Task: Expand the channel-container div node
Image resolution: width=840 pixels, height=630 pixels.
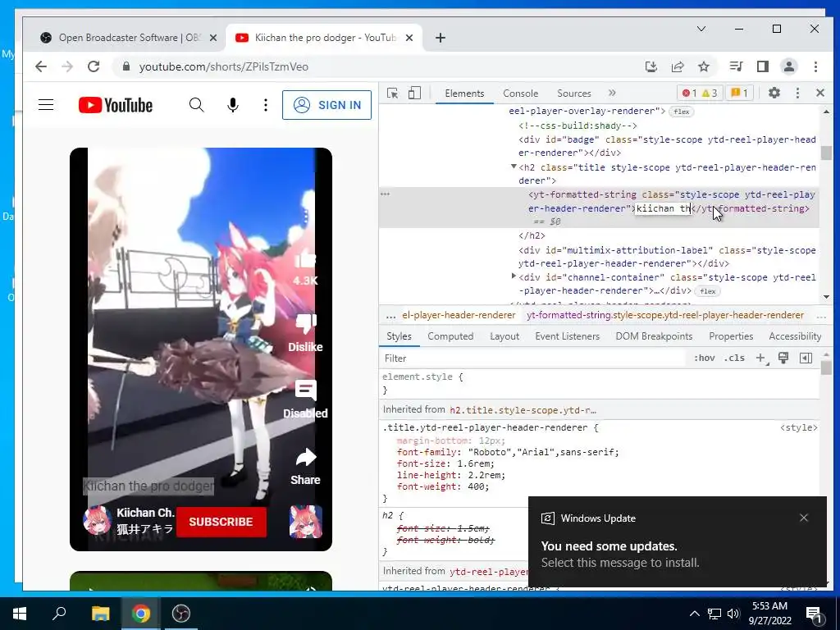Action: [x=514, y=276]
